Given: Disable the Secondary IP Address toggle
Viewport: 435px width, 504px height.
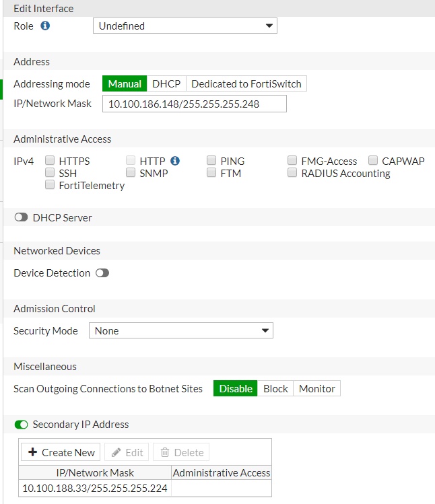Looking at the screenshot, I should pos(21,425).
